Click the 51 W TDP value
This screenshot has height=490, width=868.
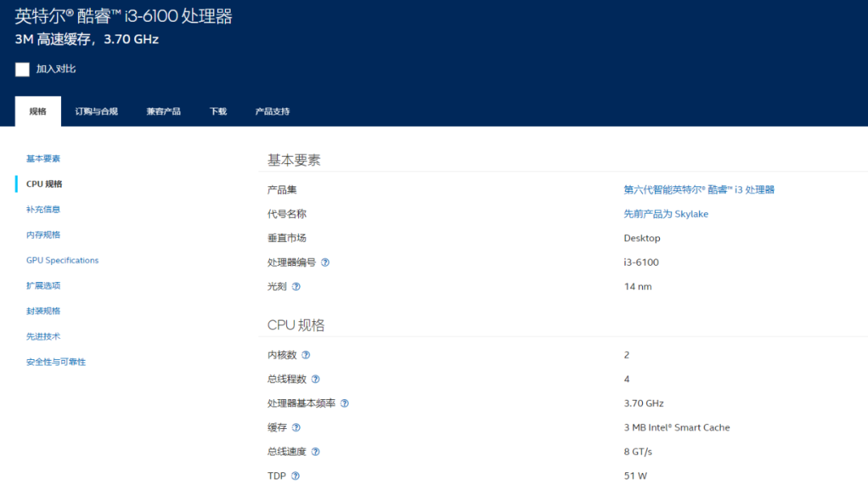[x=636, y=476]
